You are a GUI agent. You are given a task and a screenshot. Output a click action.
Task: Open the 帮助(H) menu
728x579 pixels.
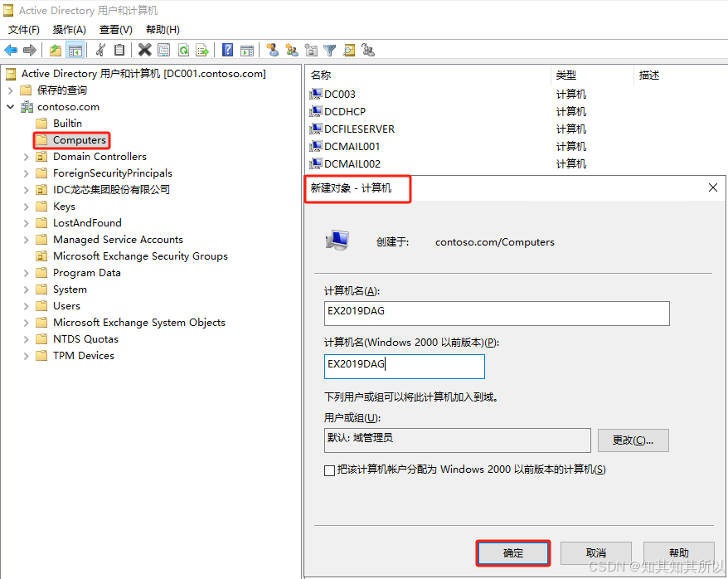(163, 30)
